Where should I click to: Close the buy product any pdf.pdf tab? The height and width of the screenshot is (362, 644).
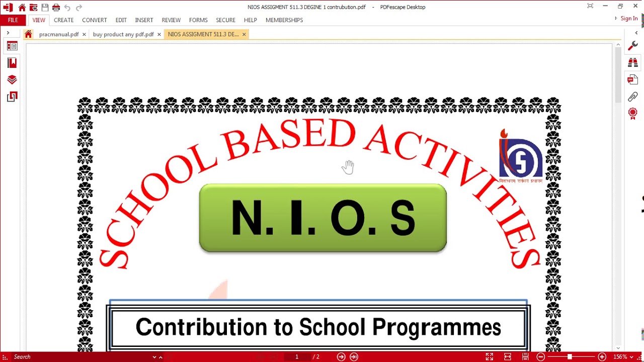tap(159, 34)
